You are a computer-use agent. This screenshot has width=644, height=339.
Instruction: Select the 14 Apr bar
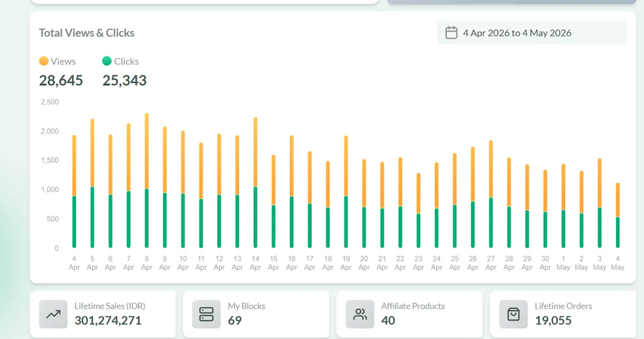coord(255,182)
